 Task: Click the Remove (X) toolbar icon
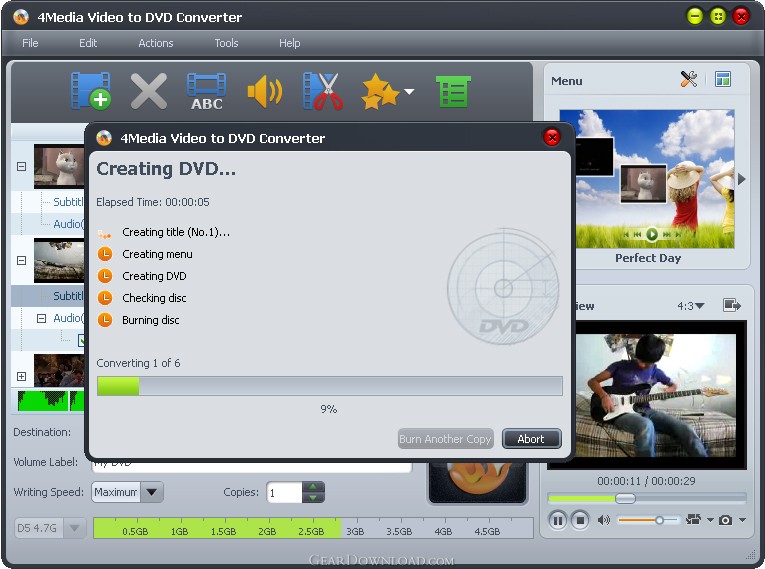click(149, 91)
